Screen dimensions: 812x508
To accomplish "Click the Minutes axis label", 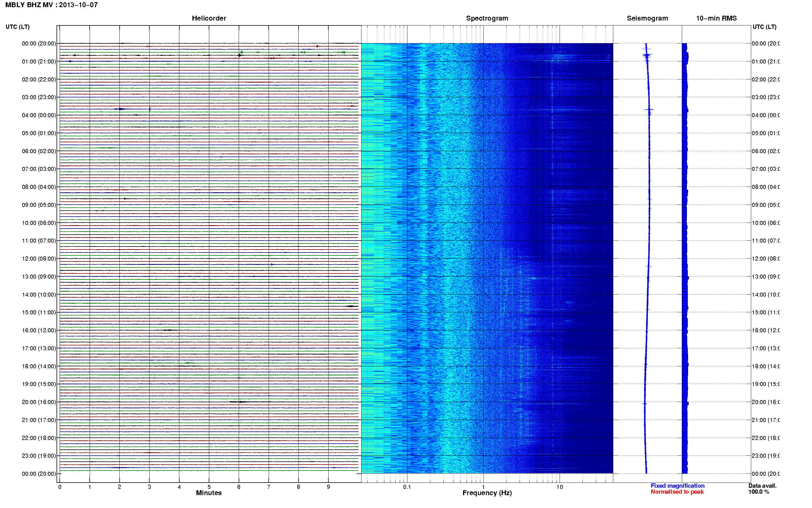I will (209, 493).
